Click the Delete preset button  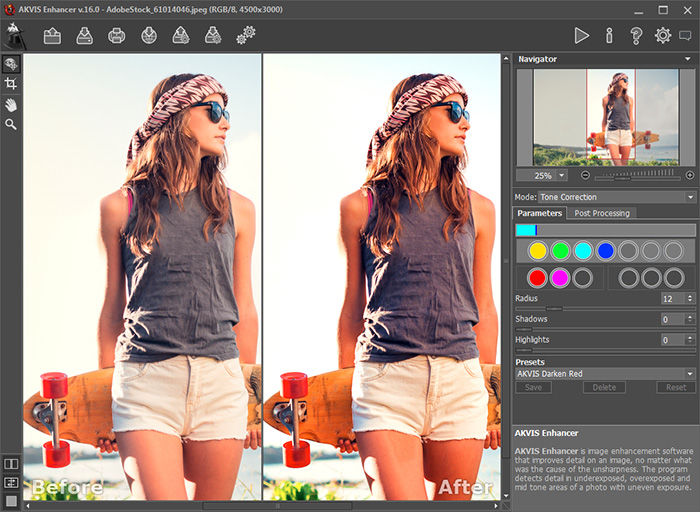(604, 387)
